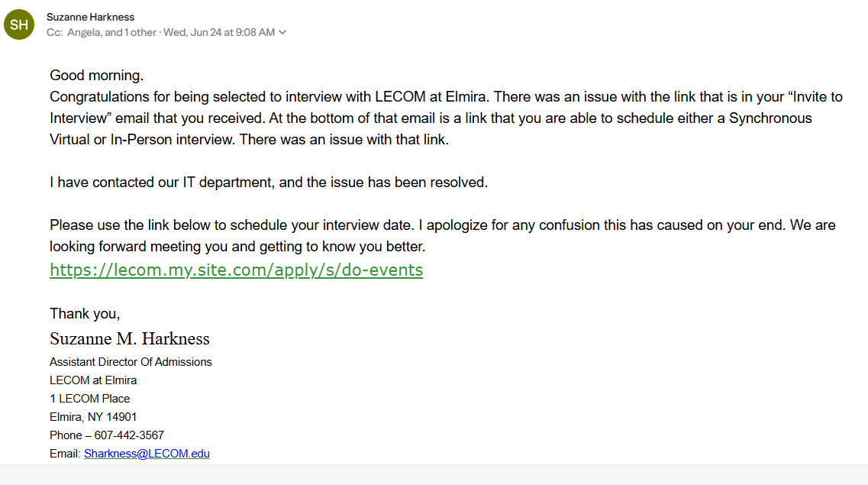
Task: Click the sentence about the IT department
Action: tap(269, 182)
